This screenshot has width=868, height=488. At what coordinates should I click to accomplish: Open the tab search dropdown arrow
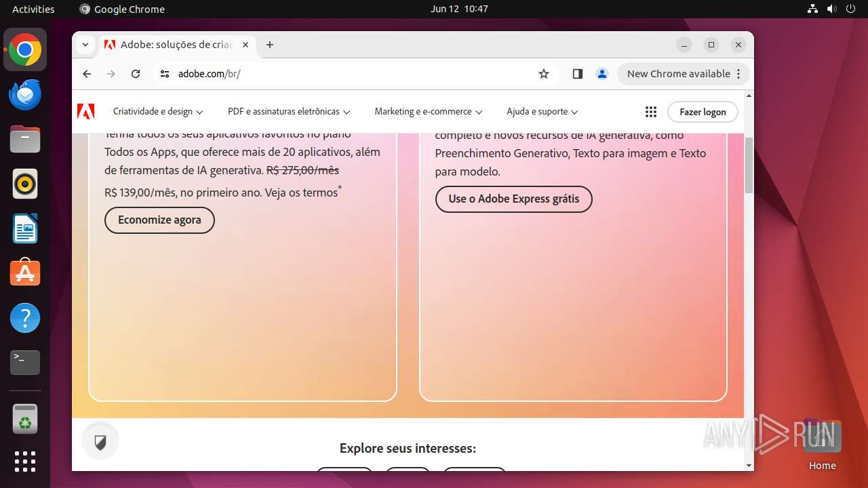click(x=85, y=45)
